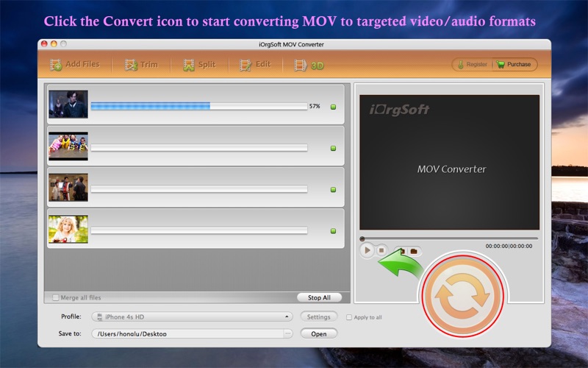Click the second video's empty progress bar
The width and height of the screenshot is (588, 368).
[199, 148]
